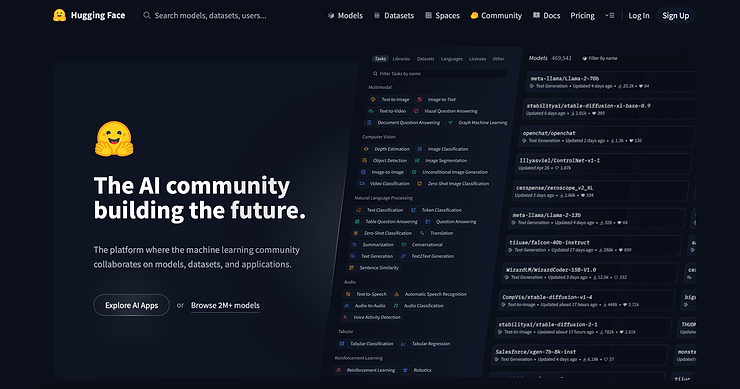Open the WizardLM/WizardCoder-15B-V1.0 model card

tap(590, 273)
